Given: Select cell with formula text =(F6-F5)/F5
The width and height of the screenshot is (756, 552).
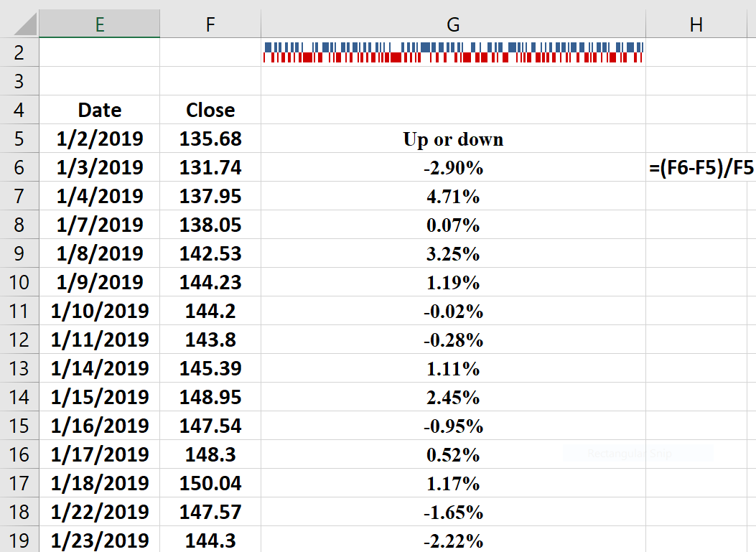Looking at the screenshot, I should [x=701, y=168].
